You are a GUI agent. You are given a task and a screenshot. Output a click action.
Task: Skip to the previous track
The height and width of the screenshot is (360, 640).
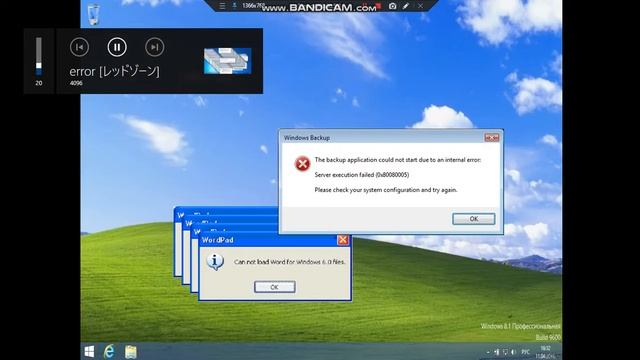coord(79,47)
